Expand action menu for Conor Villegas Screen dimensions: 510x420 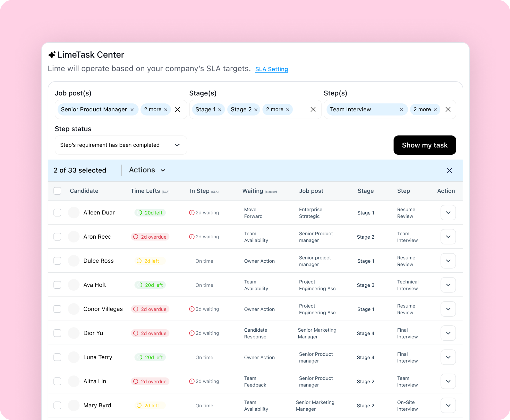point(448,309)
